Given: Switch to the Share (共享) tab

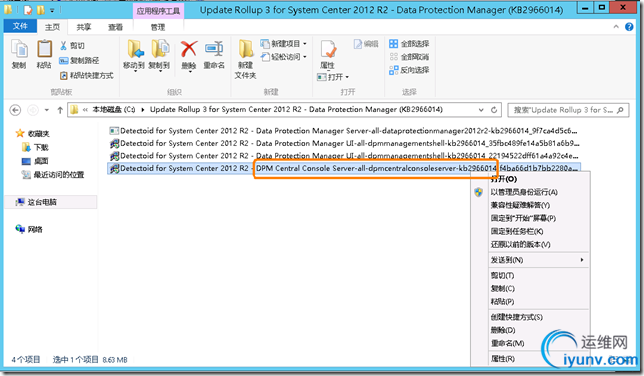Looking at the screenshot, I should 84,27.
